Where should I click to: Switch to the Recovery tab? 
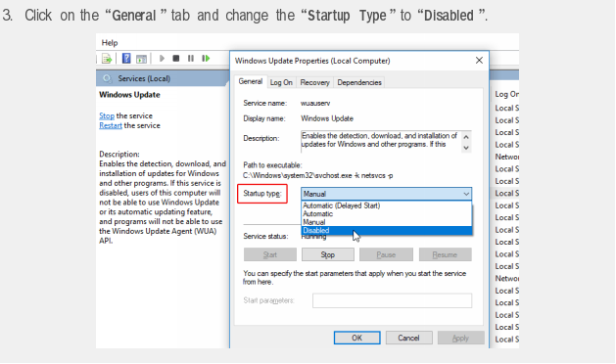314,82
